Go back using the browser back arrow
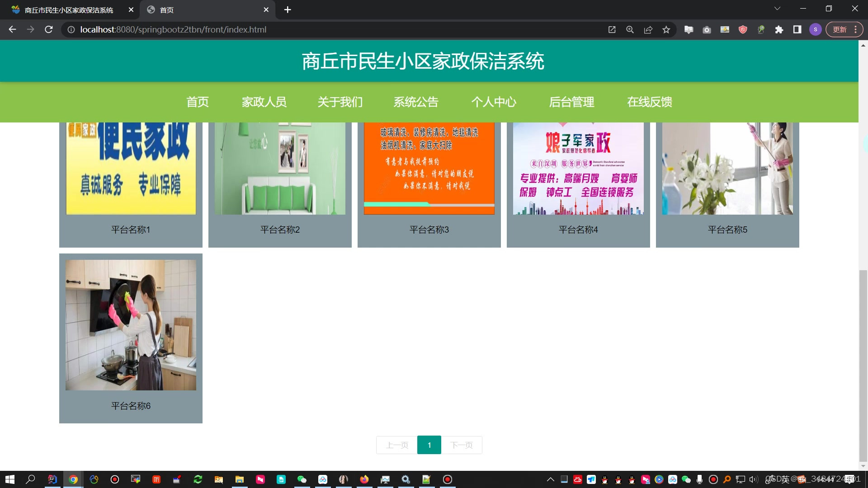This screenshot has height=488, width=868. click(x=12, y=29)
